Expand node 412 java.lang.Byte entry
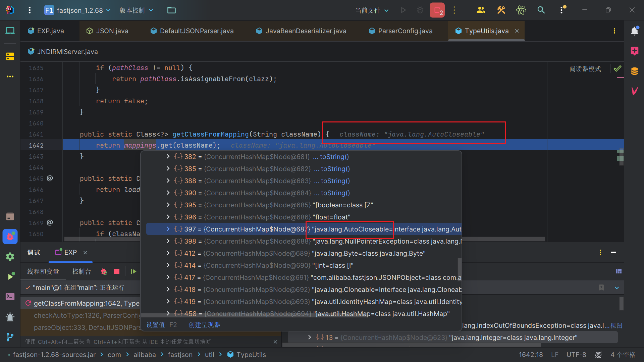Viewport: 644px width, 362px height. [168, 253]
